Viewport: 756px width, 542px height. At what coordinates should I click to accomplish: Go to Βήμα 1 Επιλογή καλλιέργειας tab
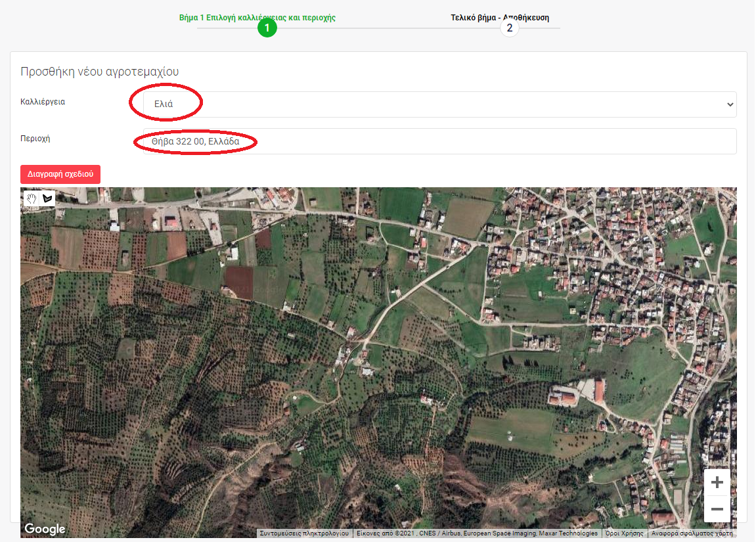pos(257,18)
